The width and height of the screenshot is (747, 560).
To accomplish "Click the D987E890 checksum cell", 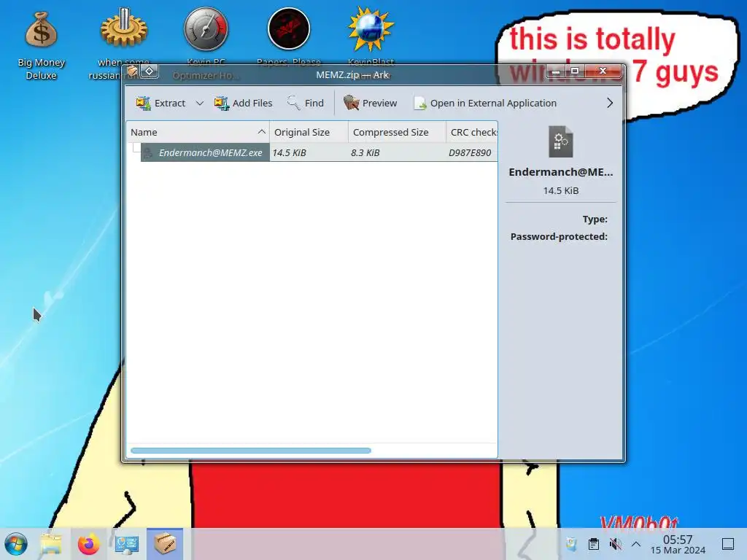I will click(x=470, y=153).
